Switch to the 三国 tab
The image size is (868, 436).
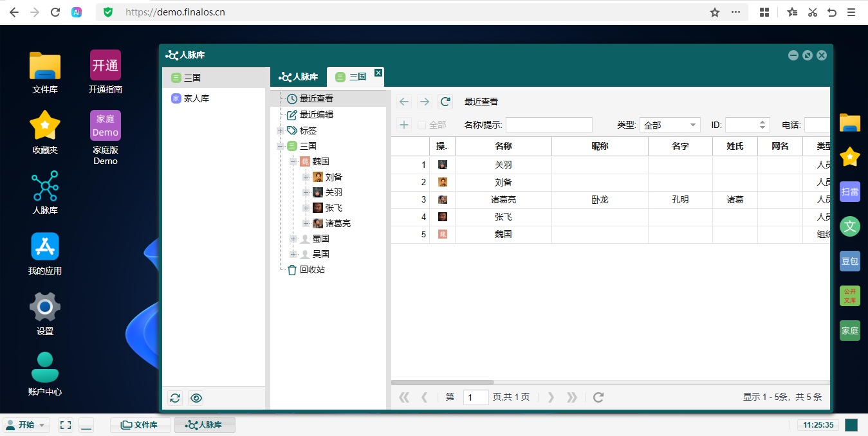pos(355,77)
